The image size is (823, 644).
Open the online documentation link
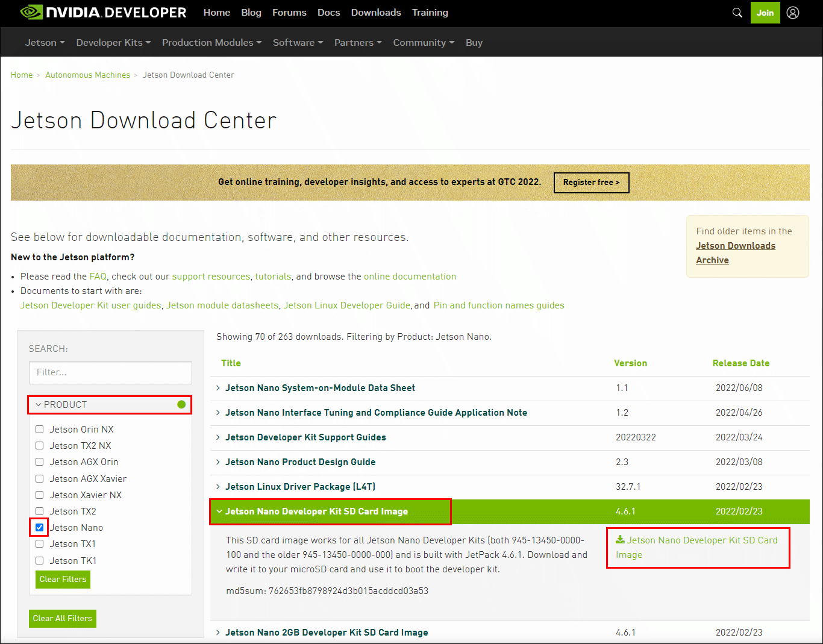(x=410, y=277)
